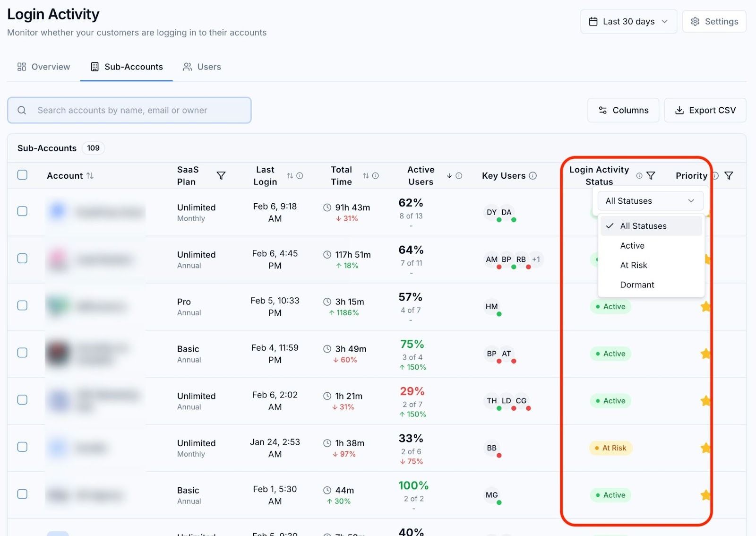Click the Login Activity Status filter icon
The width and height of the screenshot is (756, 536).
tap(651, 176)
